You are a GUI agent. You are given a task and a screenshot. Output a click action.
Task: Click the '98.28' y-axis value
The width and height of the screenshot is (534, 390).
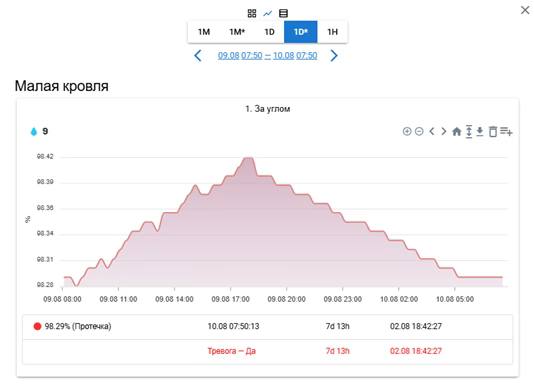[45, 285]
